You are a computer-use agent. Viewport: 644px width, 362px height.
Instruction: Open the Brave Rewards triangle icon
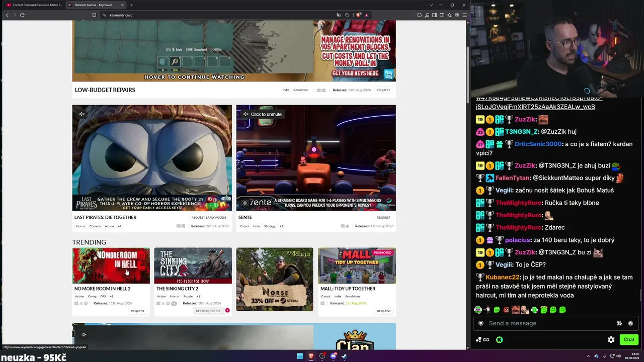pos(366,15)
